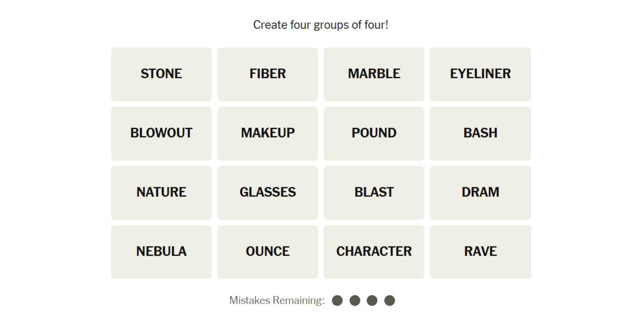This screenshot has width=644, height=322.
Task: Click the POUND word tile
Action: [x=374, y=133]
